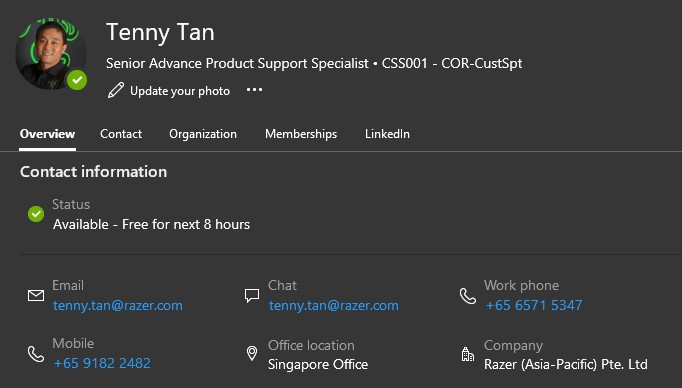The image size is (682, 388).
Task: Click Tenny Tan's profile photo
Action: click(x=50, y=54)
